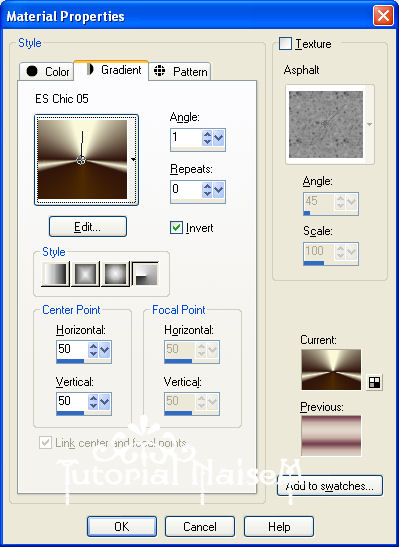Select the linear gradient style icon

[55, 274]
